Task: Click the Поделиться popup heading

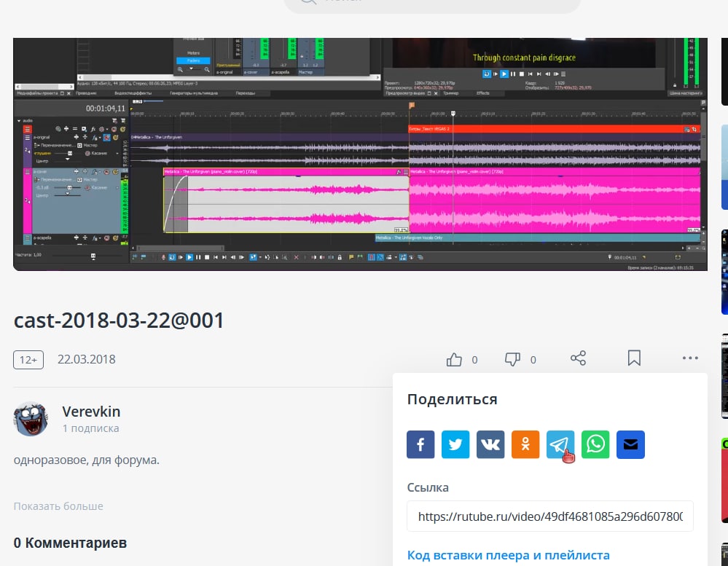Action: (453, 399)
